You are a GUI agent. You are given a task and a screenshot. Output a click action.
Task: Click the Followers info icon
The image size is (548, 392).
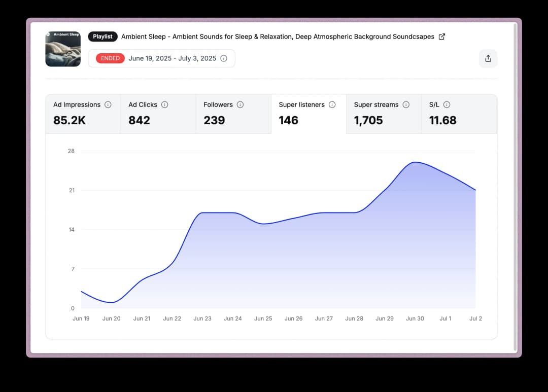tap(240, 104)
